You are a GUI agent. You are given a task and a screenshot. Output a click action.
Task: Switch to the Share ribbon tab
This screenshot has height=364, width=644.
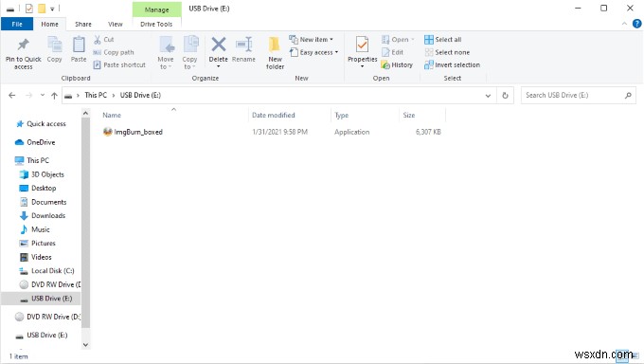83,25
